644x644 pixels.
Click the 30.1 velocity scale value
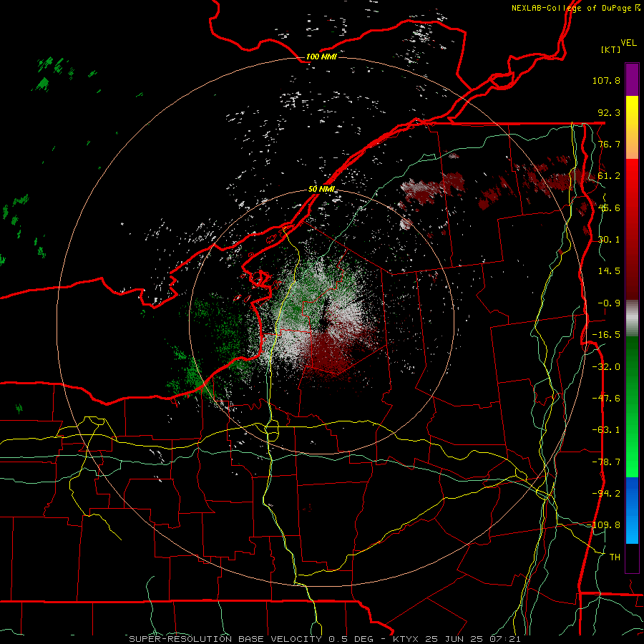609,240
